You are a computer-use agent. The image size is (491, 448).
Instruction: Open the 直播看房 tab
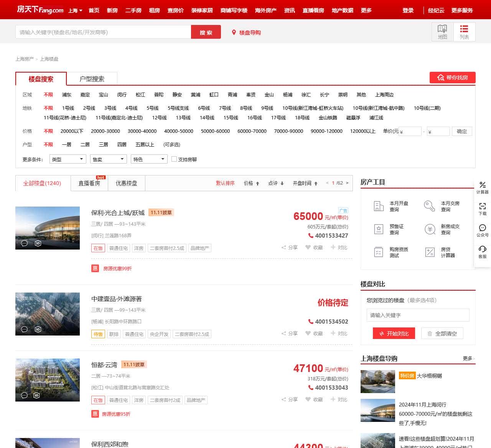tap(89, 183)
